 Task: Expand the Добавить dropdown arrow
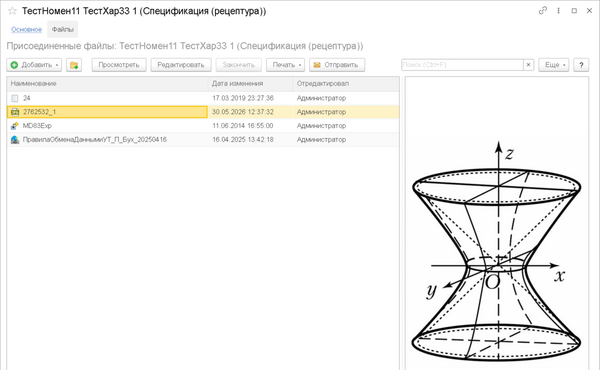tap(57, 65)
